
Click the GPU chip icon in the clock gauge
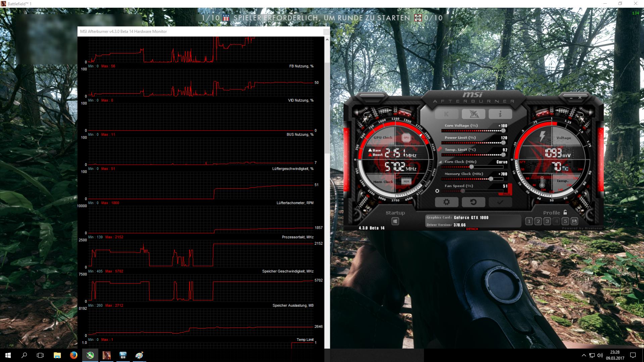coord(406,137)
